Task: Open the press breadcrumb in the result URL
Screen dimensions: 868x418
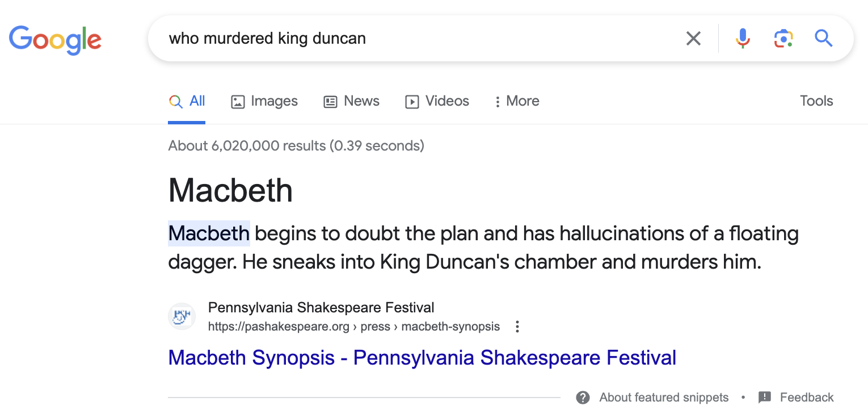Action: pos(374,327)
